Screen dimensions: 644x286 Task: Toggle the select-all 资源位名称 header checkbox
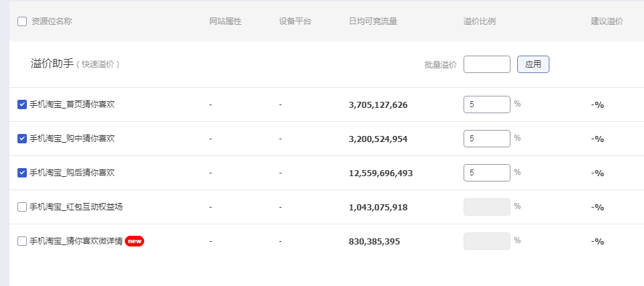[x=22, y=21]
